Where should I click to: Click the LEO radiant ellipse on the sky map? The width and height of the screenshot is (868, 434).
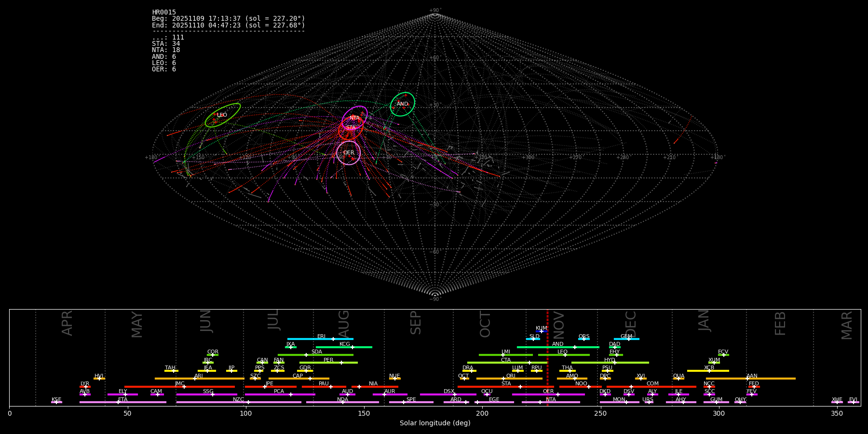(x=223, y=115)
